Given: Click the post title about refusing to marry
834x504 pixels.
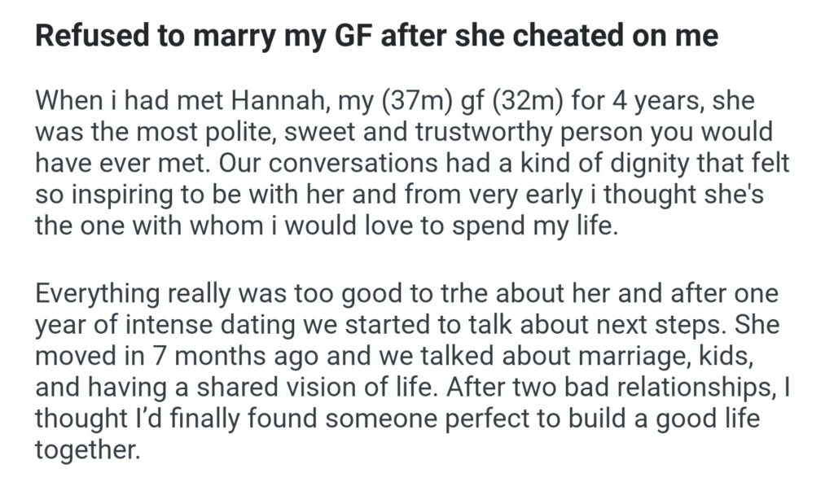Looking at the screenshot, I should point(376,38).
